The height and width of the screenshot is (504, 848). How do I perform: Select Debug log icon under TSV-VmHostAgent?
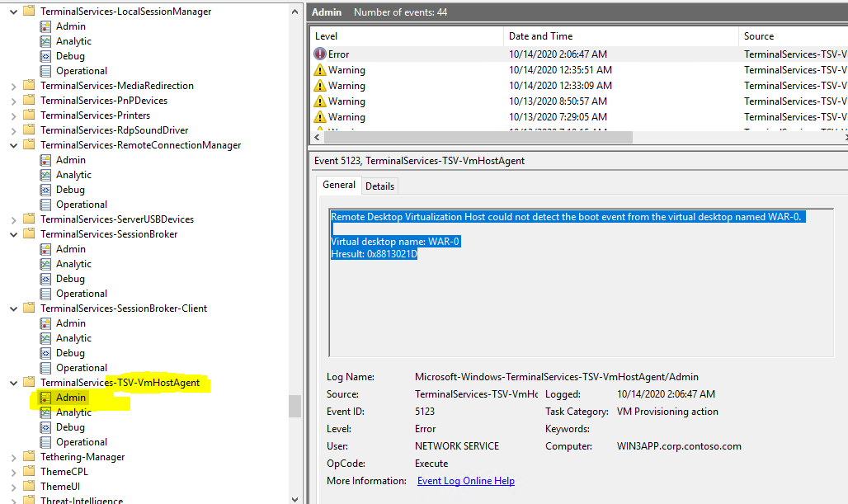[x=46, y=427]
